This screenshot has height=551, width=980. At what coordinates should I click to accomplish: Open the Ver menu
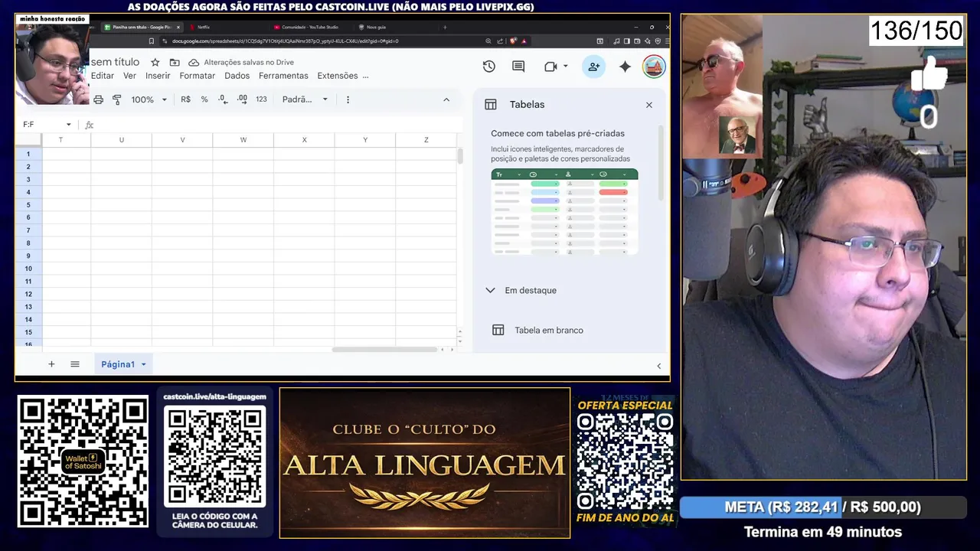point(130,76)
